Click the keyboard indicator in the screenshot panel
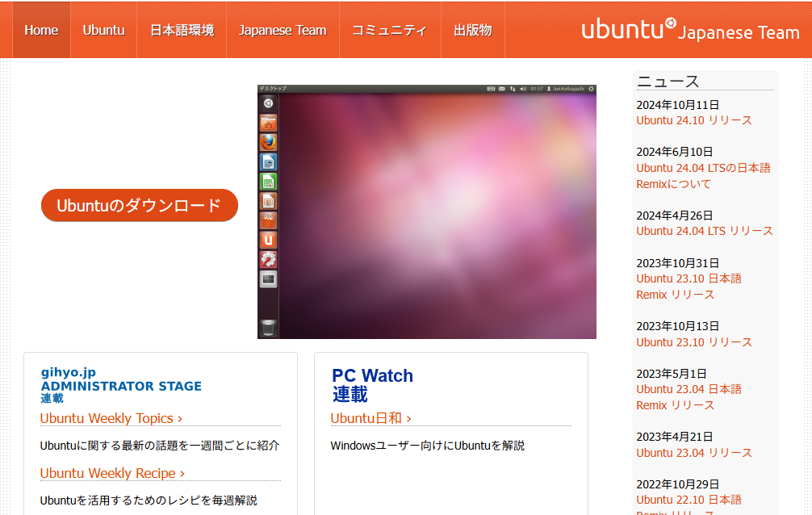The image size is (812, 515). tap(491, 89)
